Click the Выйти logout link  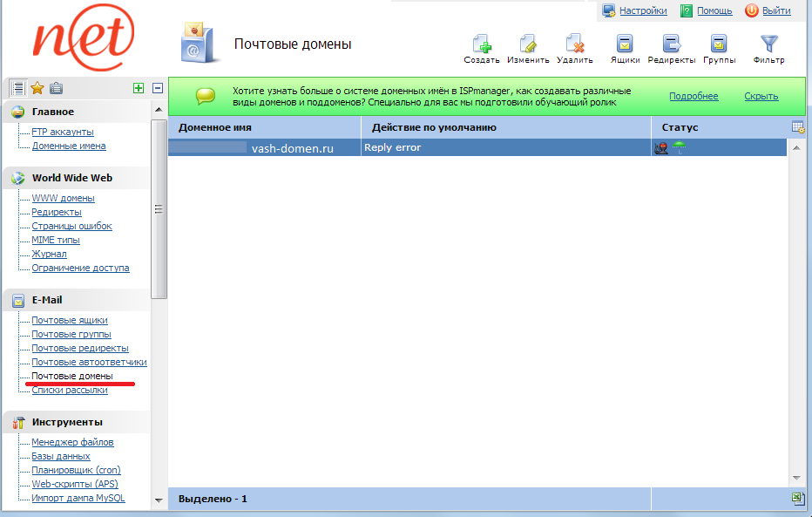[775, 10]
